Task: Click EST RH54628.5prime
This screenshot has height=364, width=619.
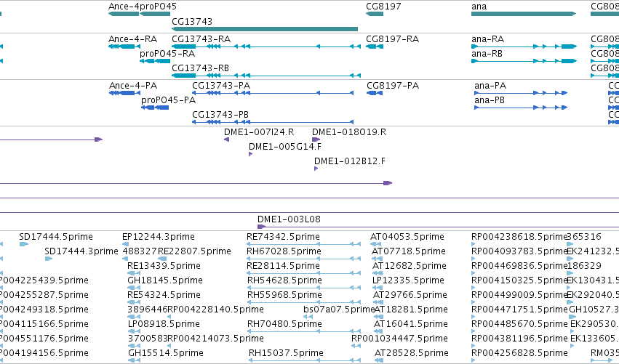Action: (304, 288)
